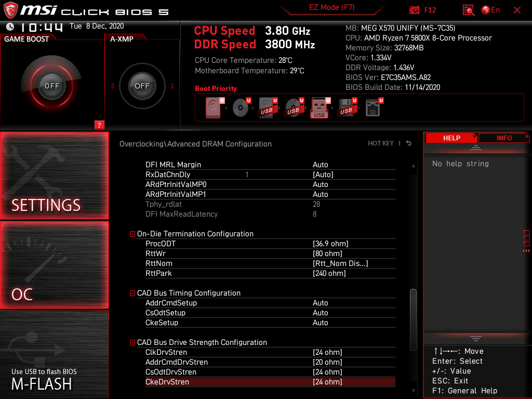Toggle the GAME BOOST OFF knob
532x399 pixels.
click(x=51, y=86)
